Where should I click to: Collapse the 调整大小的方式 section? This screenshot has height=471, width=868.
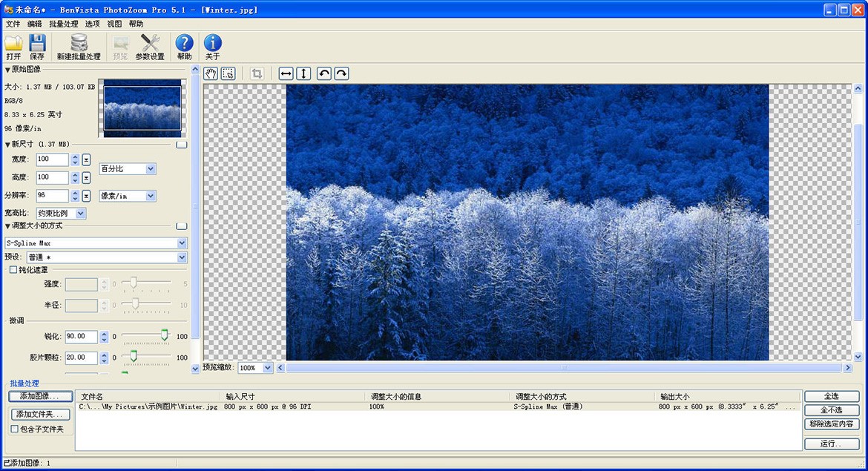7,225
